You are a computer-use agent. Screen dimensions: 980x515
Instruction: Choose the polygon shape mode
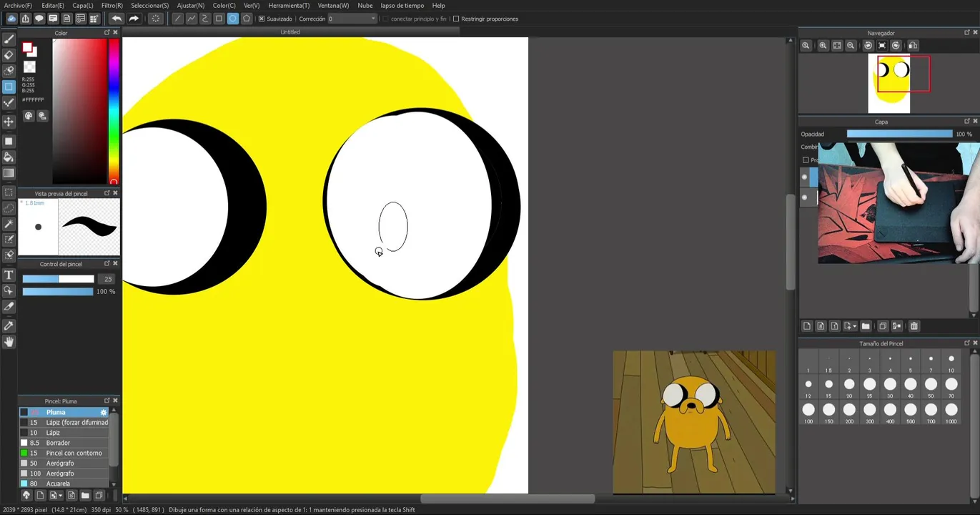(247, 19)
